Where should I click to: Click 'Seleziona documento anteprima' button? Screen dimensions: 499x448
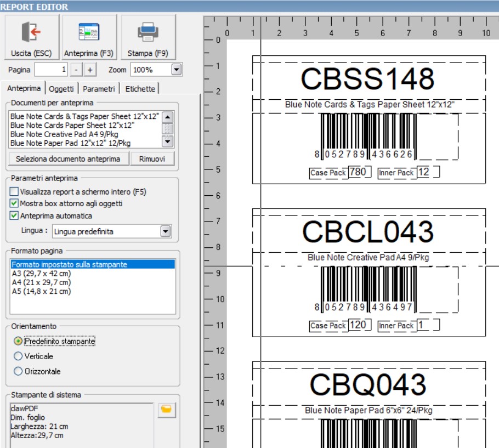point(68,159)
